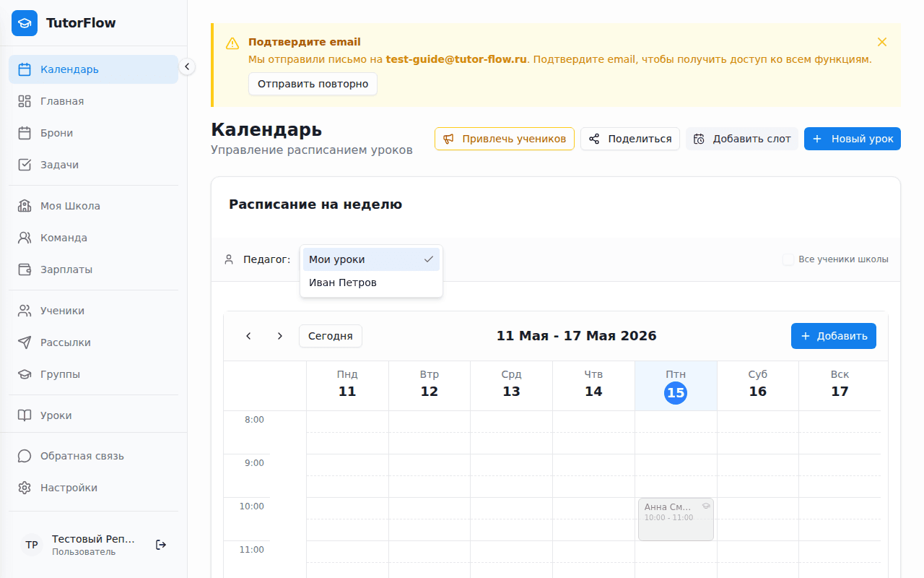Select Срд 13 day header
This screenshot has width=924, height=578.
pos(511,384)
